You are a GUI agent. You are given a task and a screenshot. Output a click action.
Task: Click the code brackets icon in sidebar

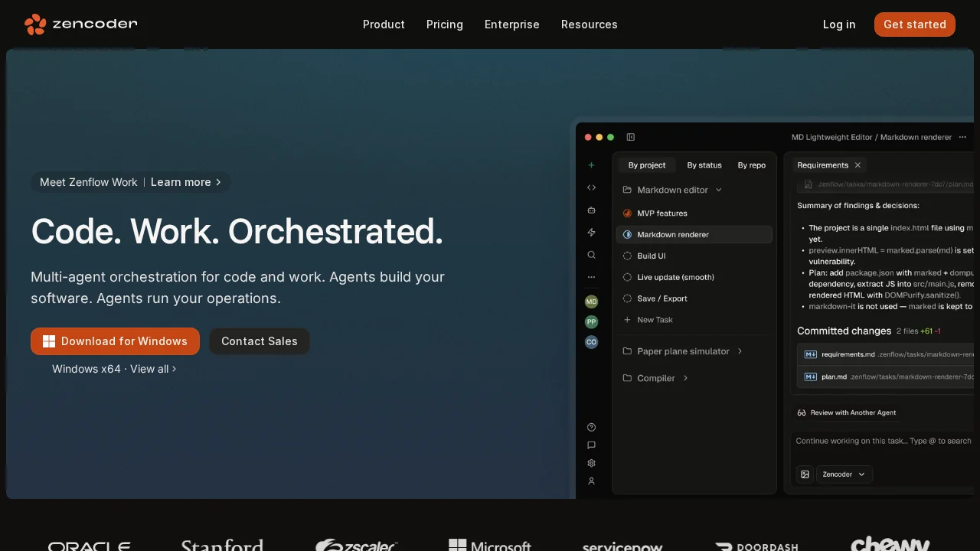pyautogui.click(x=591, y=187)
